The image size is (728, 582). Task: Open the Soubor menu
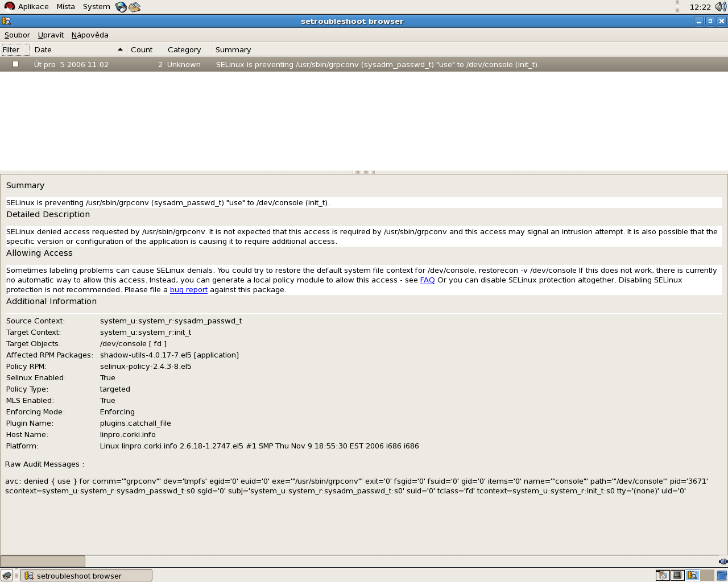pyautogui.click(x=17, y=35)
